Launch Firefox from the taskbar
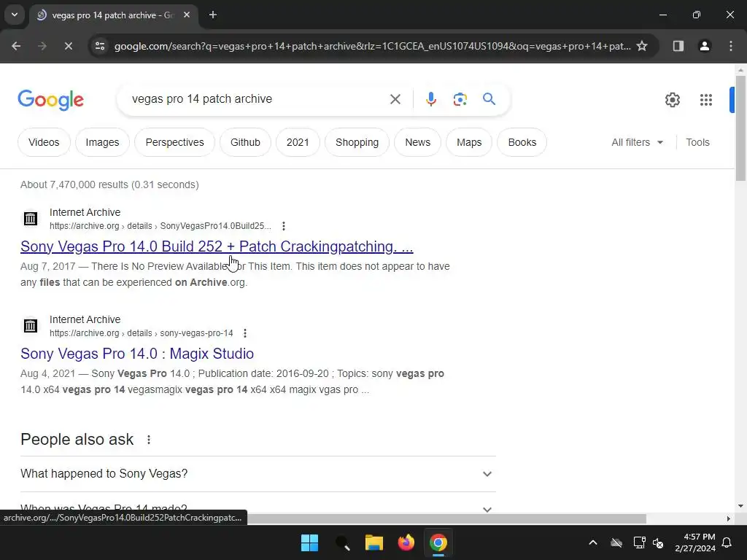 point(406,542)
